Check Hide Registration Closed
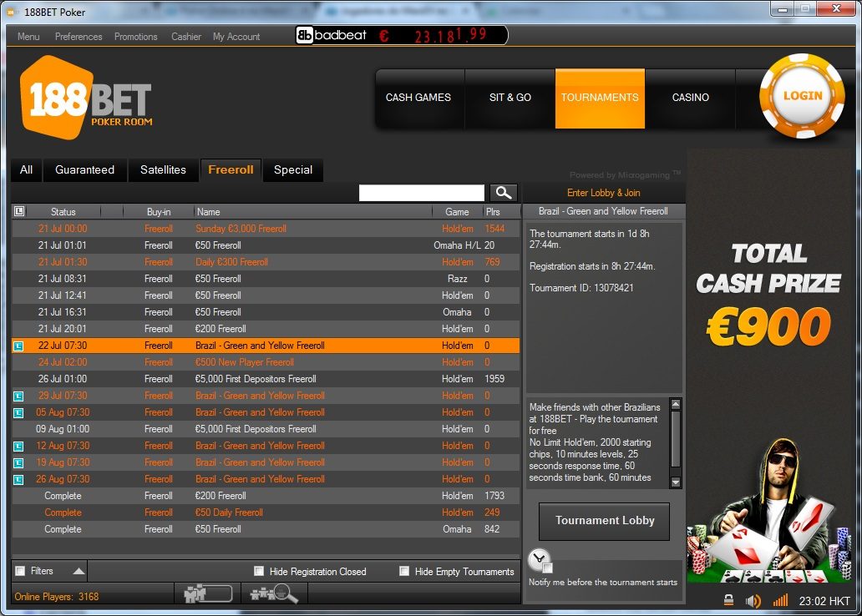862x616 pixels. tap(259, 572)
